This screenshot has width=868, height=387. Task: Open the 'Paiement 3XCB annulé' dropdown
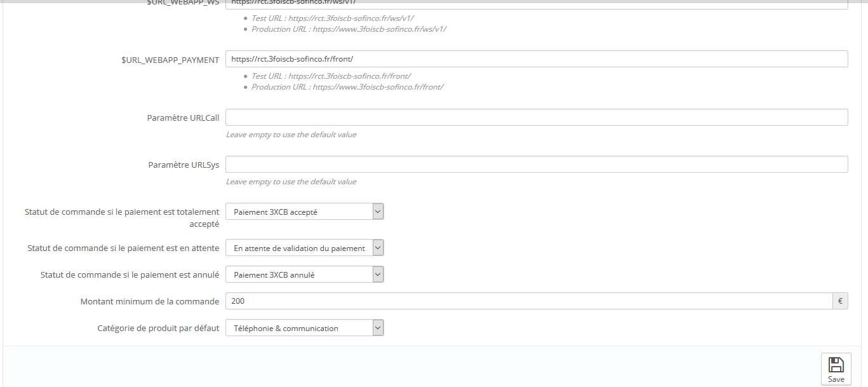pos(305,275)
